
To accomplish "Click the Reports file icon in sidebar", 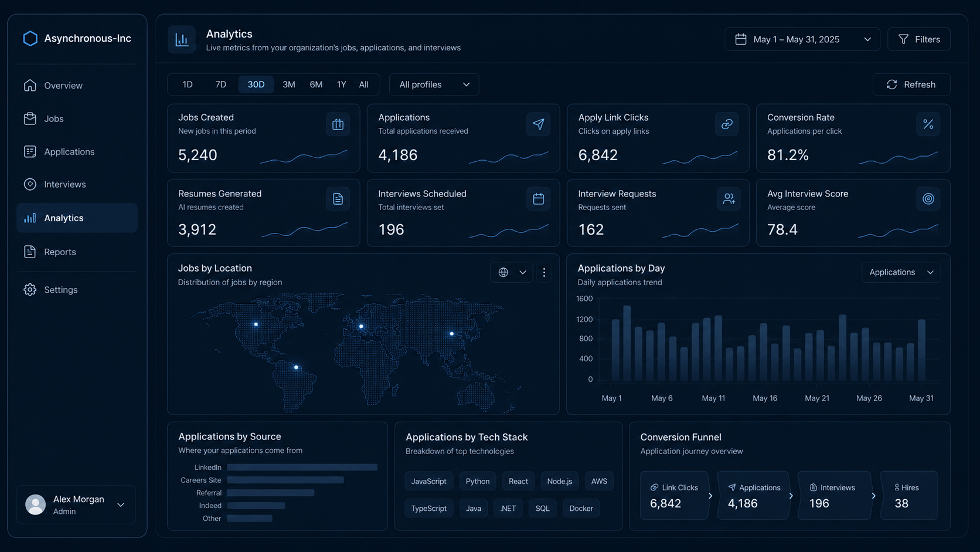I will pos(30,252).
